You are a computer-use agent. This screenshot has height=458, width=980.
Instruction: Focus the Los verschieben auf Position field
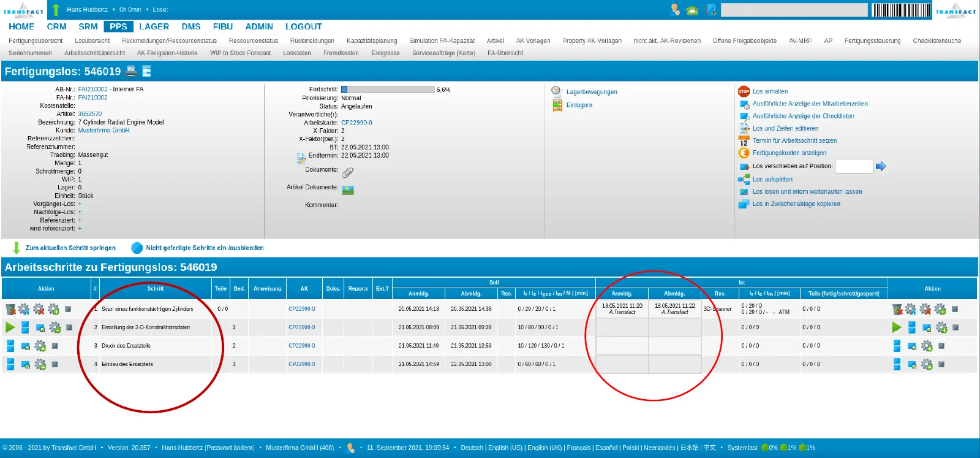tap(854, 166)
